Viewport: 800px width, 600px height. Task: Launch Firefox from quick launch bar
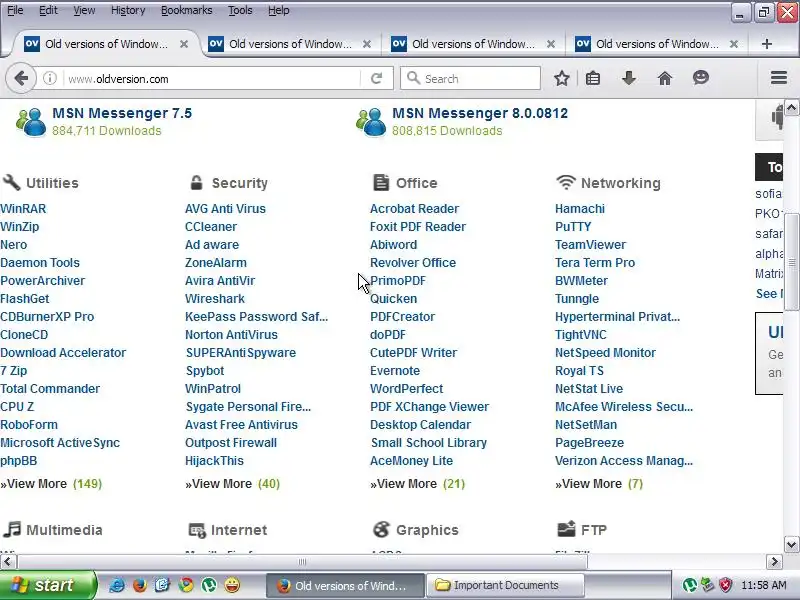click(139, 585)
